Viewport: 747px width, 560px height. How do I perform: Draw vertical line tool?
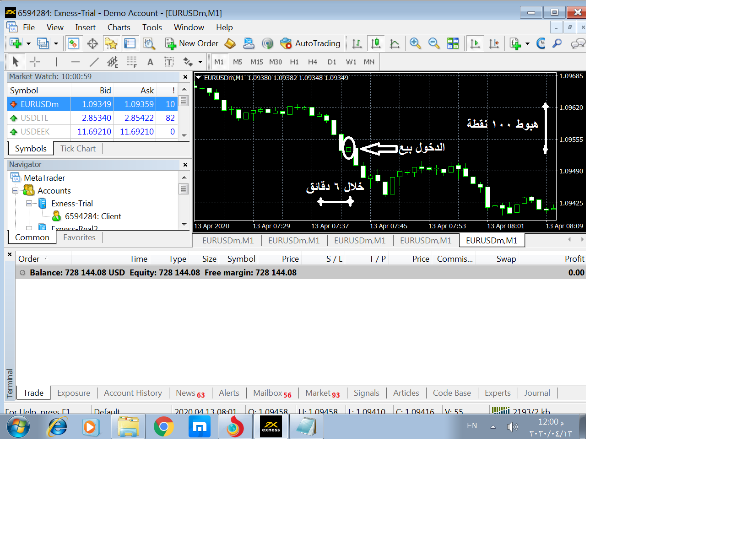tap(56, 62)
